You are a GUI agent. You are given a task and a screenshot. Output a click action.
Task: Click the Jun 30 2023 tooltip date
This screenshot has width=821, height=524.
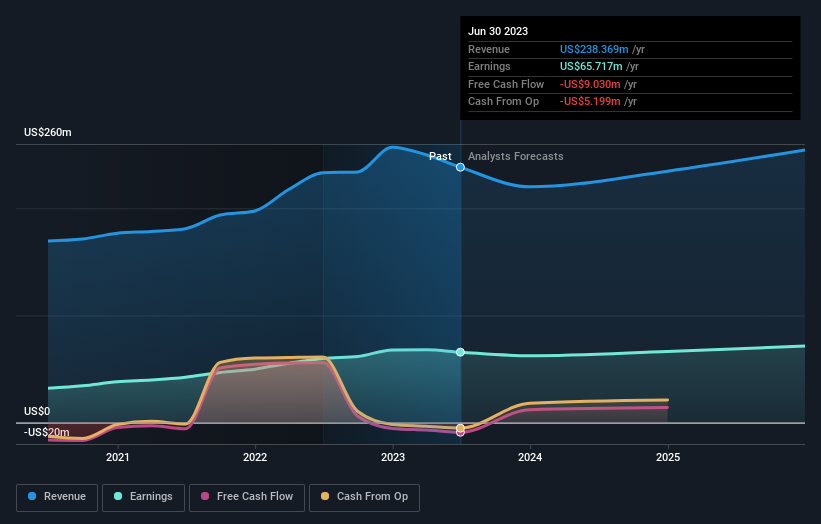pyautogui.click(x=498, y=31)
